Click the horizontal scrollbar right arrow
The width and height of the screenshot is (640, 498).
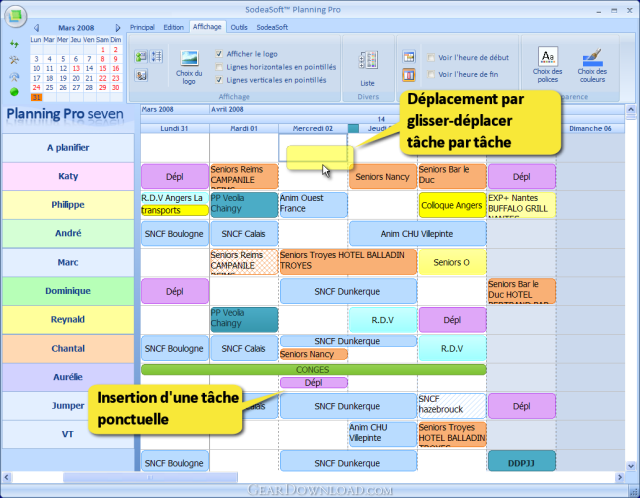click(x=620, y=477)
